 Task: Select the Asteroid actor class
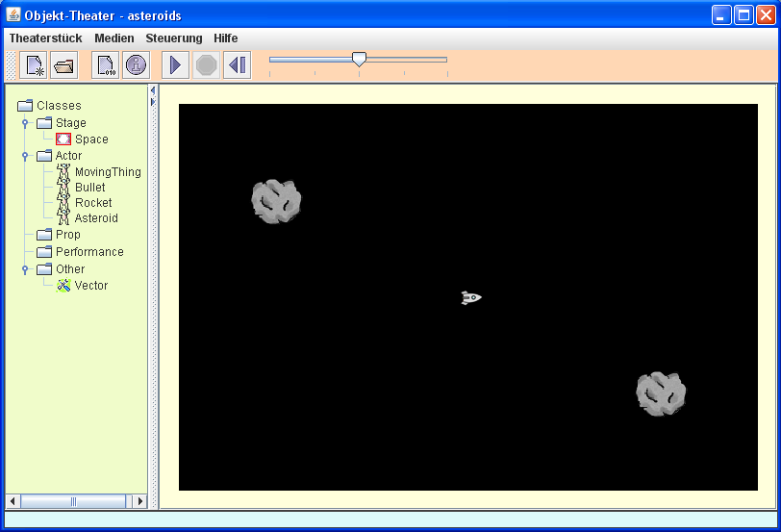(96, 218)
